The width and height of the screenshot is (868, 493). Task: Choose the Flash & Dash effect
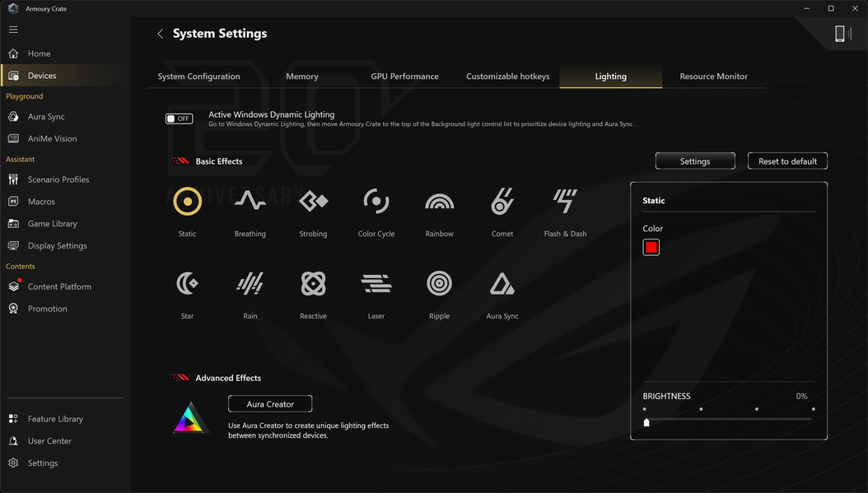click(565, 201)
